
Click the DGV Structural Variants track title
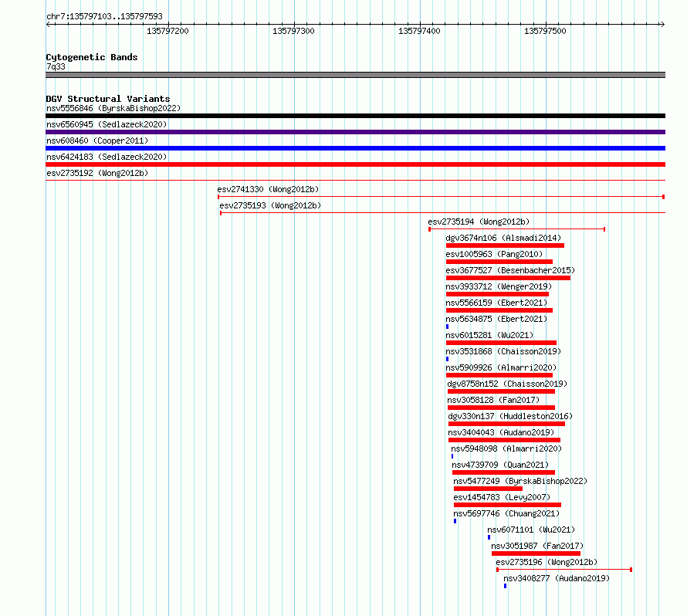108,99
